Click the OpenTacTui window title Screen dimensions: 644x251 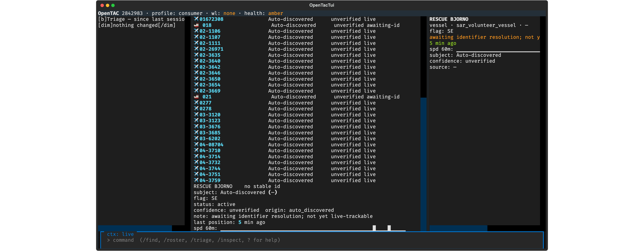pyautogui.click(x=321, y=5)
